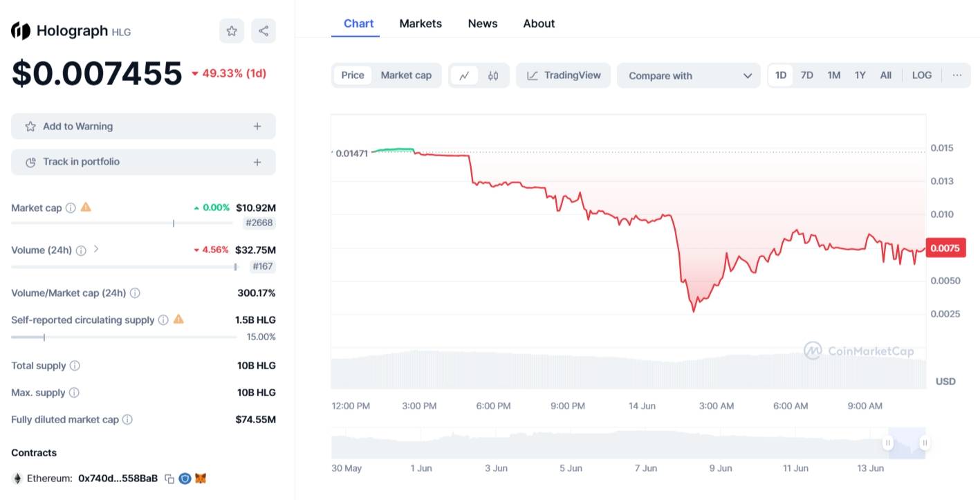
Task: Click the $10.92M market cap value
Action: click(256, 207)
